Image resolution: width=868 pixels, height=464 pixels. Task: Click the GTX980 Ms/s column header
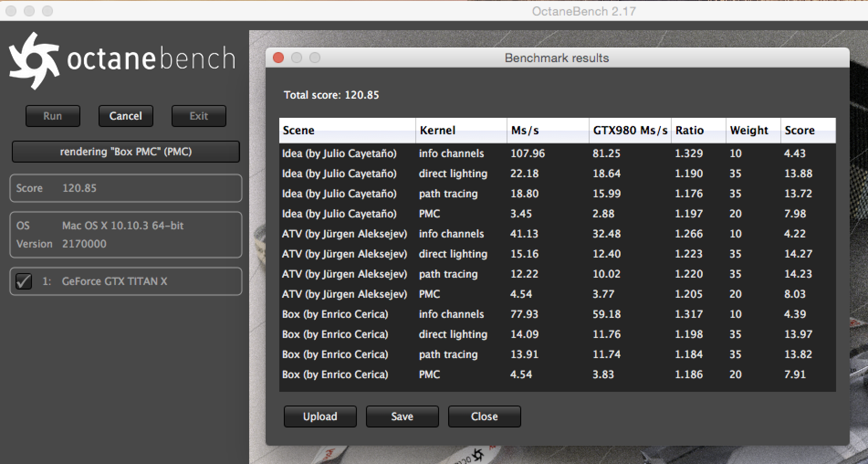click(x=630, y=131)
